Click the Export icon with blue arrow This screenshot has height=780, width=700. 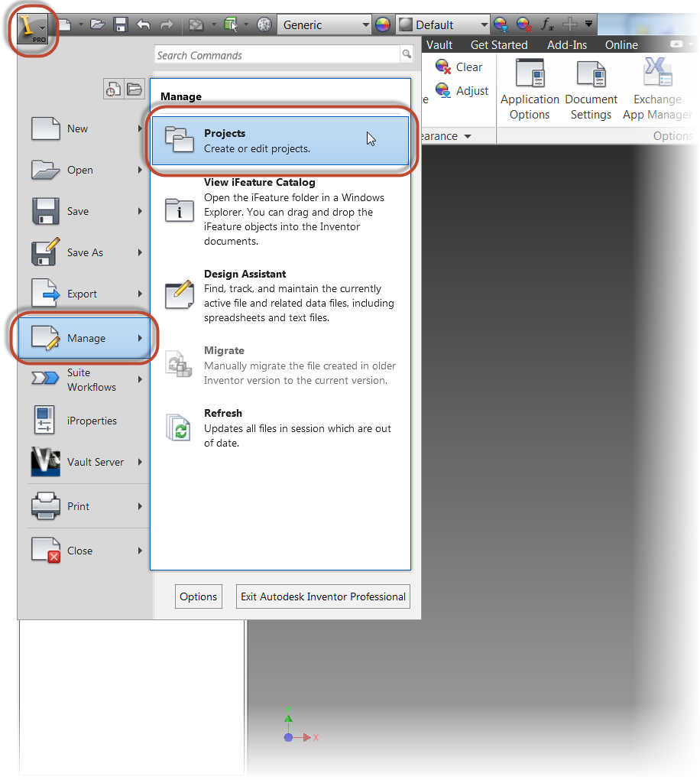(45, 294)
